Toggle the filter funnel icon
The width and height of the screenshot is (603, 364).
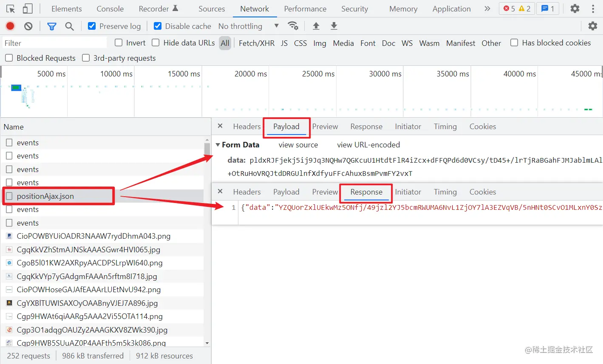coord(52,26)
